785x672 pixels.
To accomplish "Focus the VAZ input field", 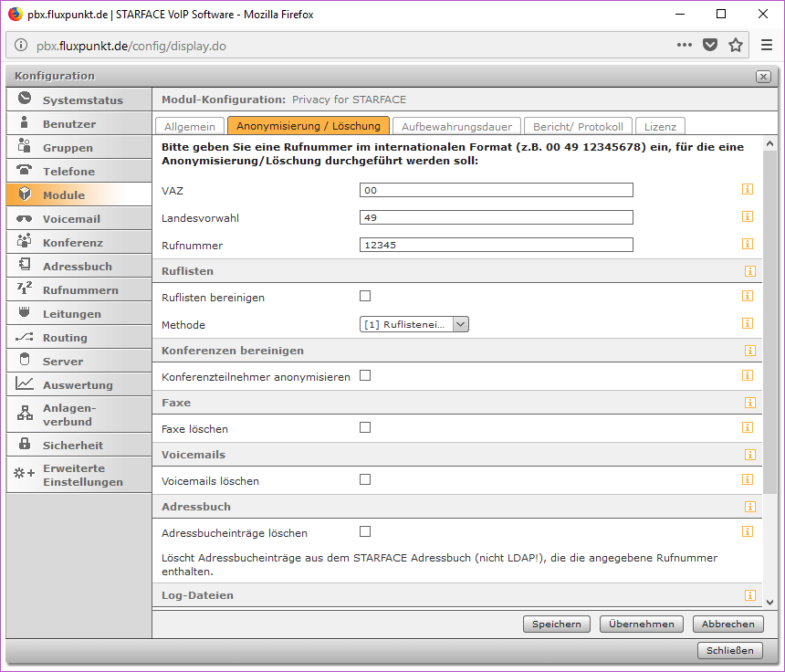I will click(497, 190).
